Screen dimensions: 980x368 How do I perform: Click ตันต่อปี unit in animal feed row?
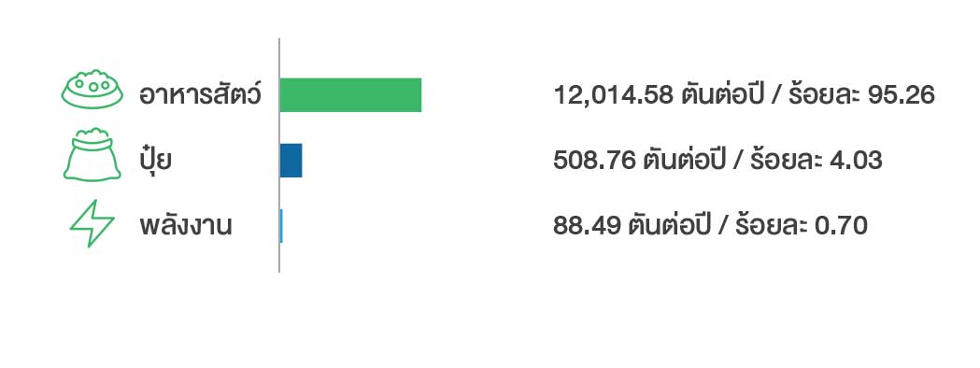coord(722,95)
